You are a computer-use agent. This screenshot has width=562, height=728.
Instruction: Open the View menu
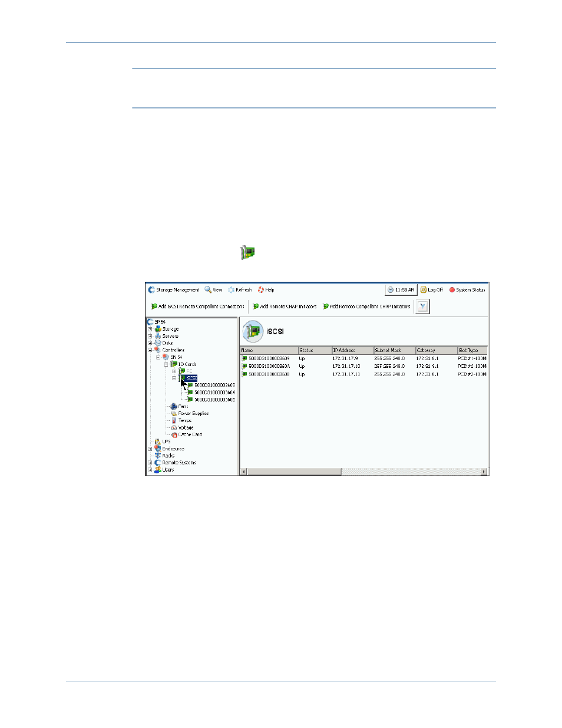(x=213, y=290)
